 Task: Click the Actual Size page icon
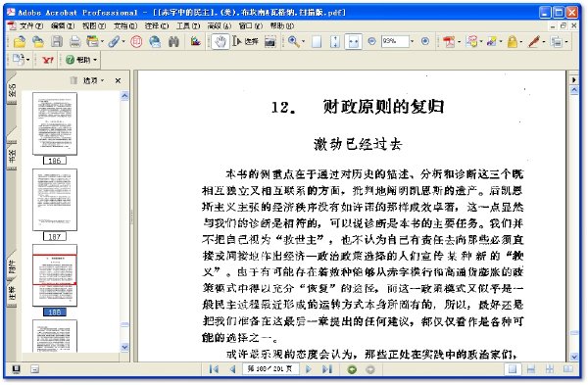click(x=317, y=41)
